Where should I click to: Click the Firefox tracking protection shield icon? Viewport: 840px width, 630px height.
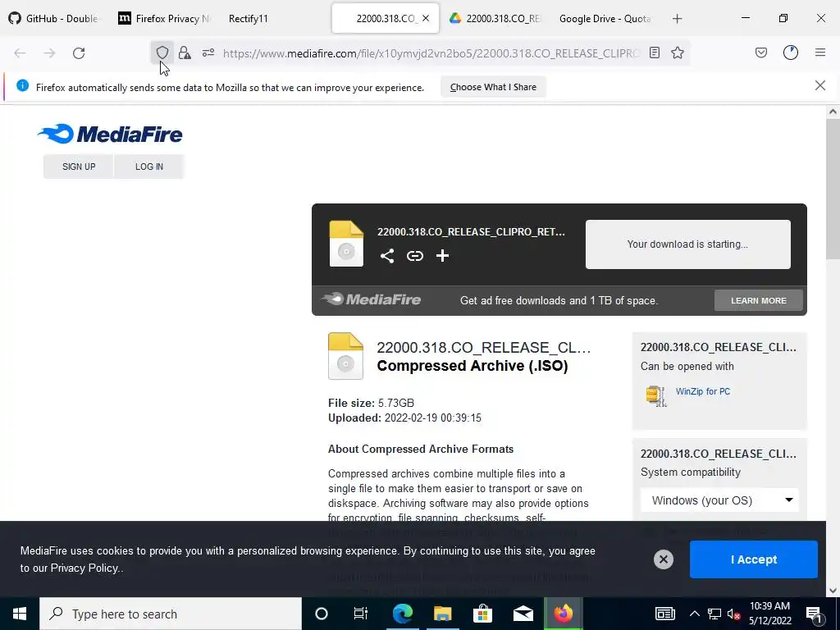point(162,52)
